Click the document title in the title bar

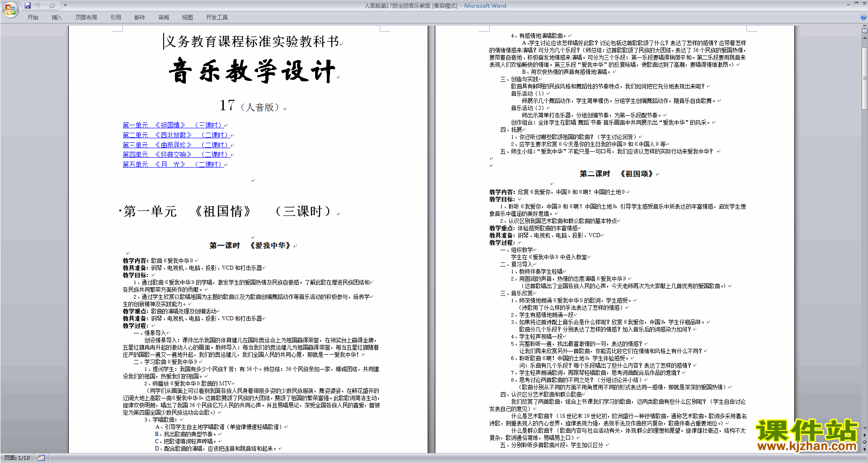click(435, 5)
